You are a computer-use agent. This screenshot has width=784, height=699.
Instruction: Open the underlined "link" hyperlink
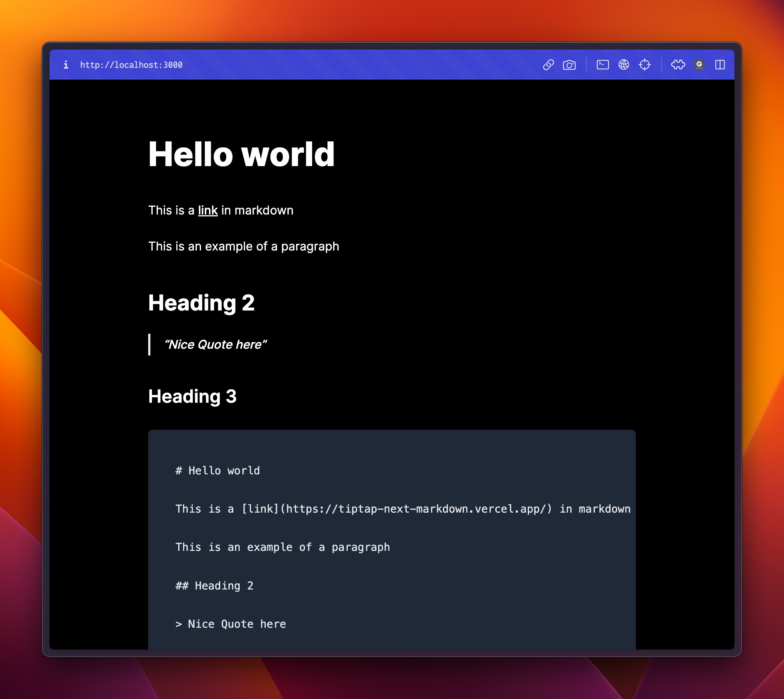(208, 210)
